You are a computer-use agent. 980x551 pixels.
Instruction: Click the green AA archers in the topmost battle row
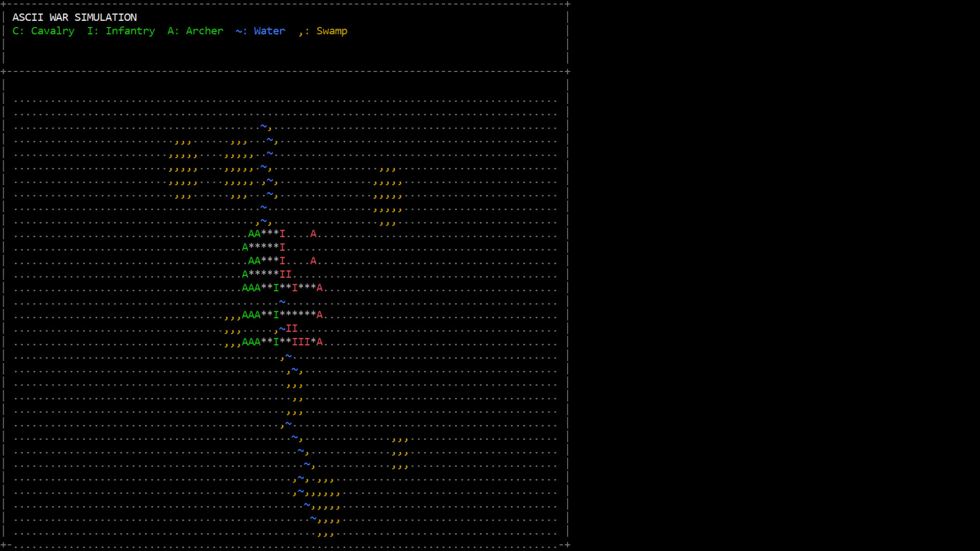(254, 234)
